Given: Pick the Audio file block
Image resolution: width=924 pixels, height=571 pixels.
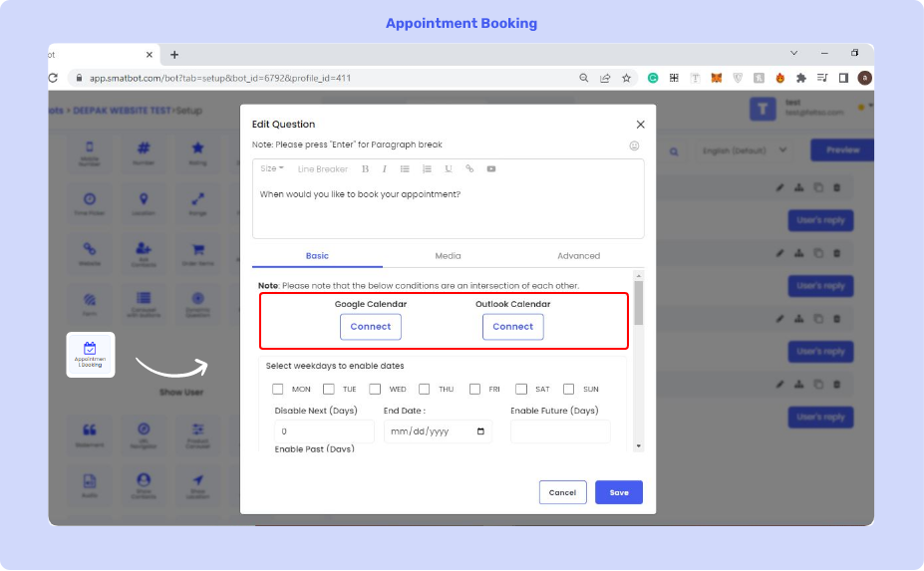Looking at the screenshot, I should (x=90, y=485).
